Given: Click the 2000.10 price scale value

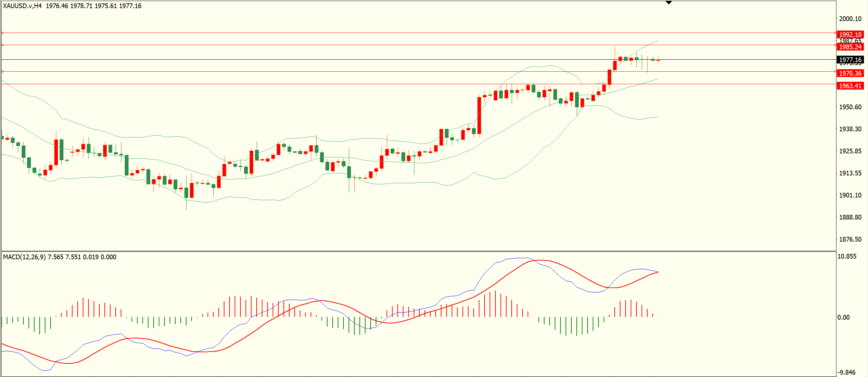Looking at the screenshot, I should coord(850,19).
